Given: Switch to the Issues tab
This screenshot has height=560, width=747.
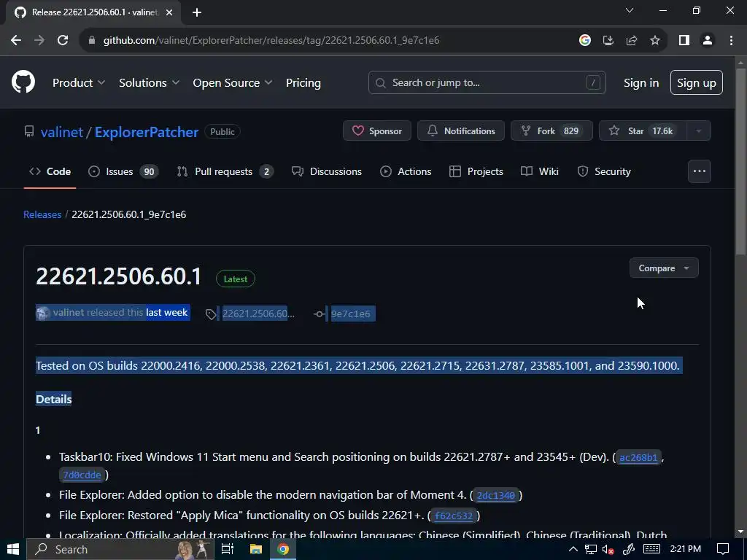Looking at the screenshot, I should pos(123,171).
